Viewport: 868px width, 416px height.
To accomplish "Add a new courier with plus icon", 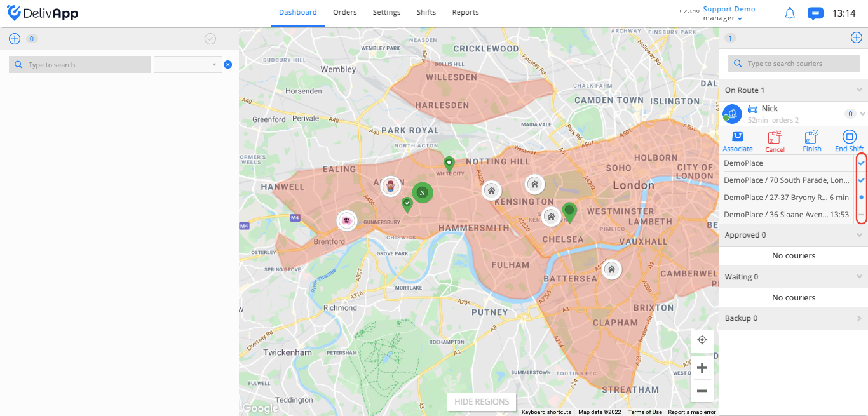I will (x=857, y=37).
